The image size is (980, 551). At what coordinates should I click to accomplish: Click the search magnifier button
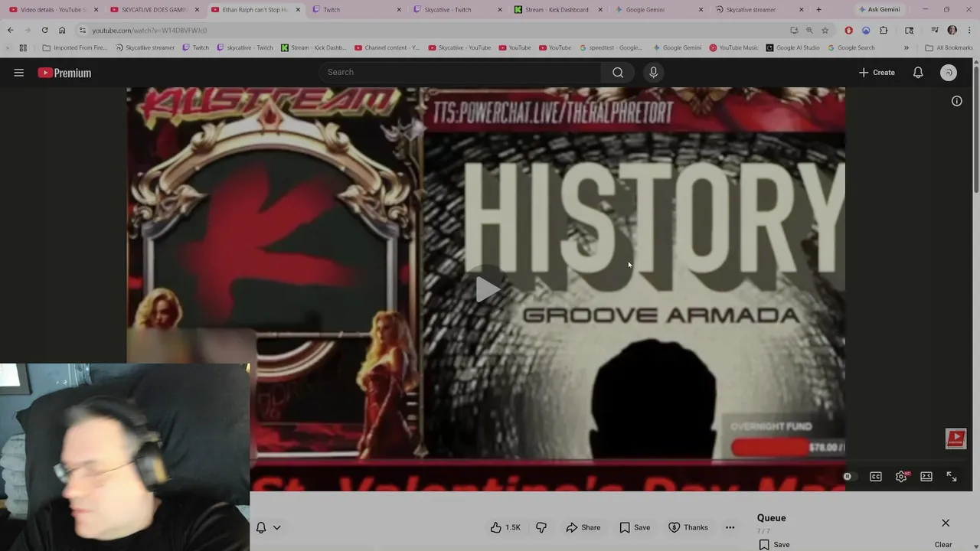(x=618, y=72)
